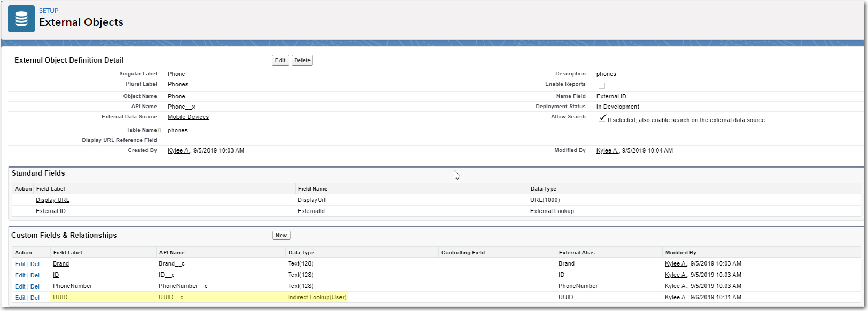Viewport: 868px width, 311px height.
Task: Toggle the Allow Search checkbox
Action: point(602,118)
